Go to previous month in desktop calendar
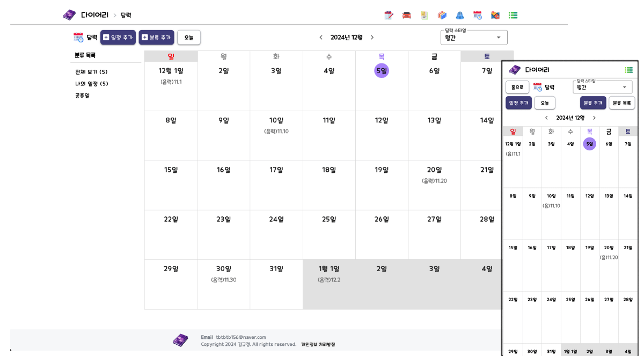This screenshot has height=356, width=644. pyautogui.click(x=321, y=38)
